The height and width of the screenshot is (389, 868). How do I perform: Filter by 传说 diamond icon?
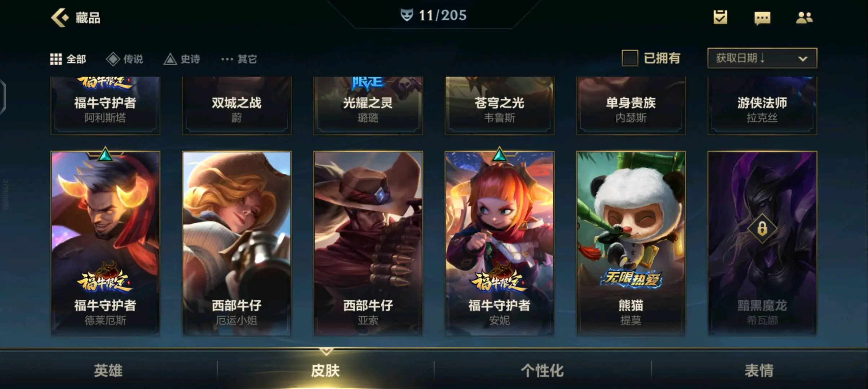[113, 59]
